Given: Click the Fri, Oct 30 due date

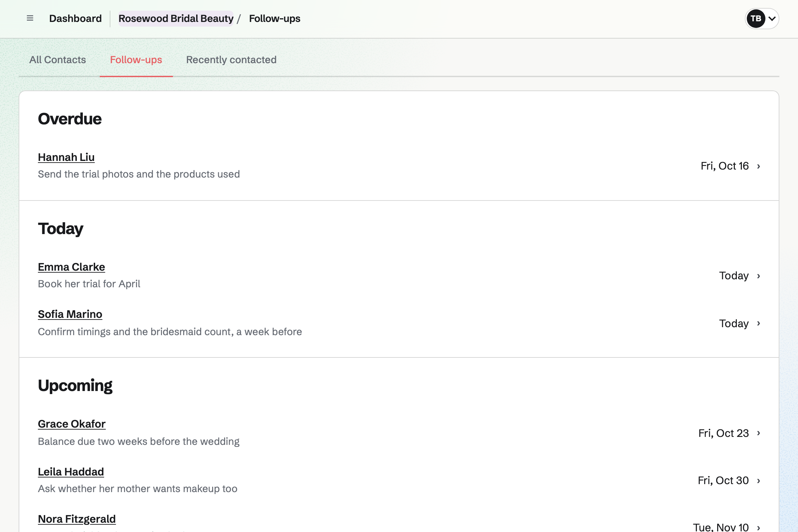Looking at the screenshot, I should [x=723, y=480].
